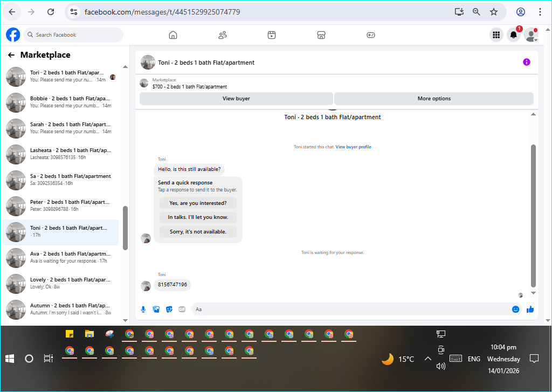Open the browser zoom magnifier icon
Image resolution: width=552 pixels, height=392 pixels.
(477, 12)
